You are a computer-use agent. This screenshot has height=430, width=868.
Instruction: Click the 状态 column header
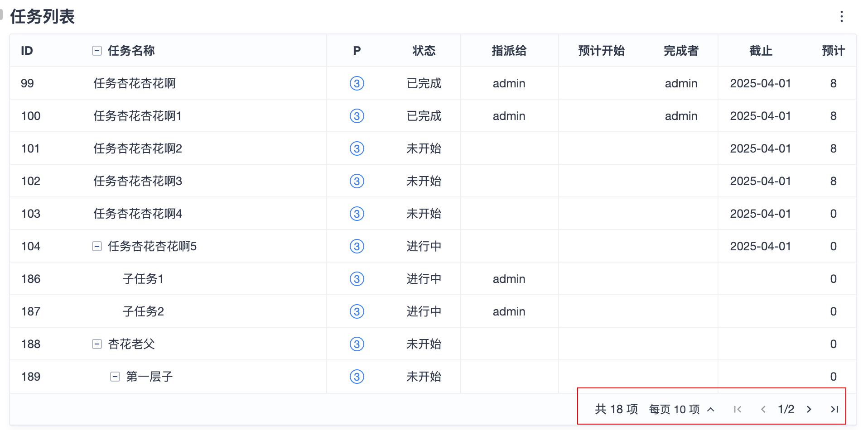pos(424,51)
